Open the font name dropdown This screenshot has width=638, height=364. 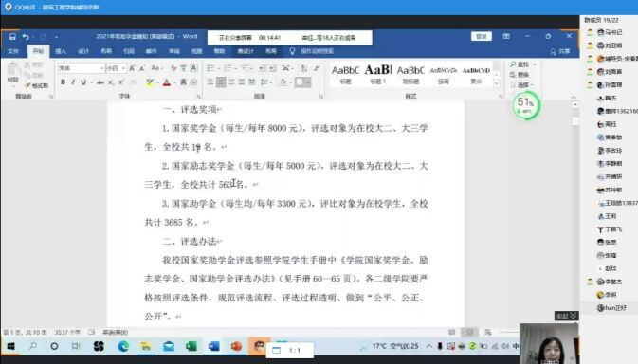pyautogui.click(x=102, y=68)
